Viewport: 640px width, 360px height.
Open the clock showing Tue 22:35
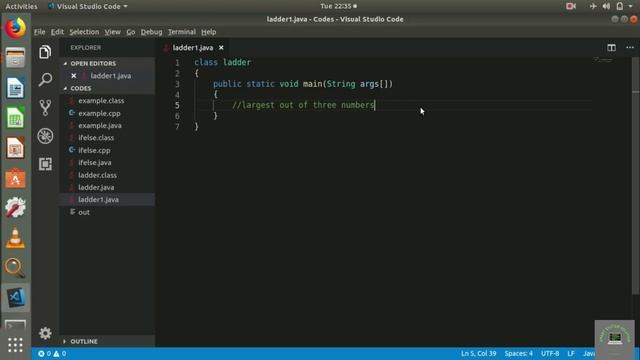[x=338, y=6]
